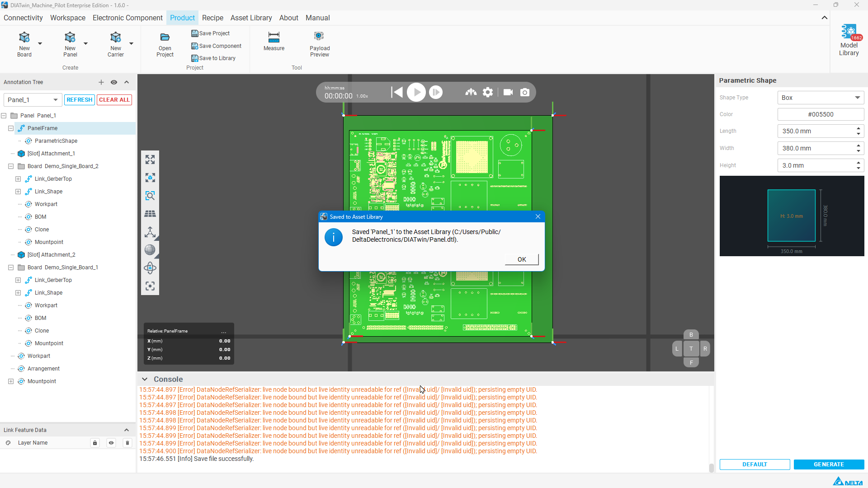Viewport: 868px width, 488px height.
Task: Click the shading sphere viewport icon
Action: tap(150, 250)
